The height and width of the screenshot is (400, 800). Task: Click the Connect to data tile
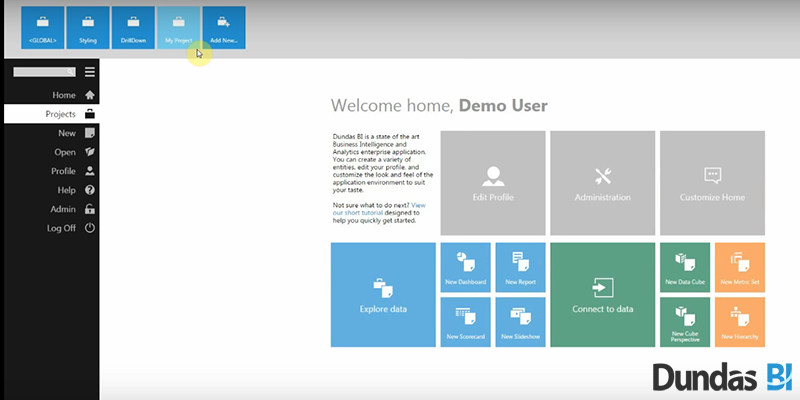click(602, 294)
